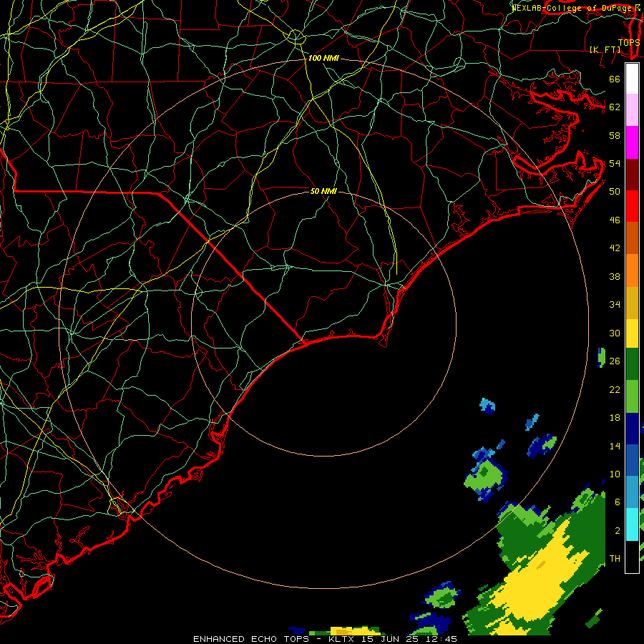
Task: Click the legend value 62
Action: pos(615,107)
